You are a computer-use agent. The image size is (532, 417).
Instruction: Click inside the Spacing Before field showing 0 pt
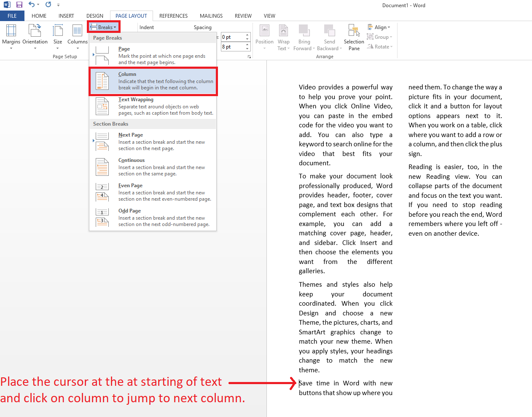tap(232, 37)
